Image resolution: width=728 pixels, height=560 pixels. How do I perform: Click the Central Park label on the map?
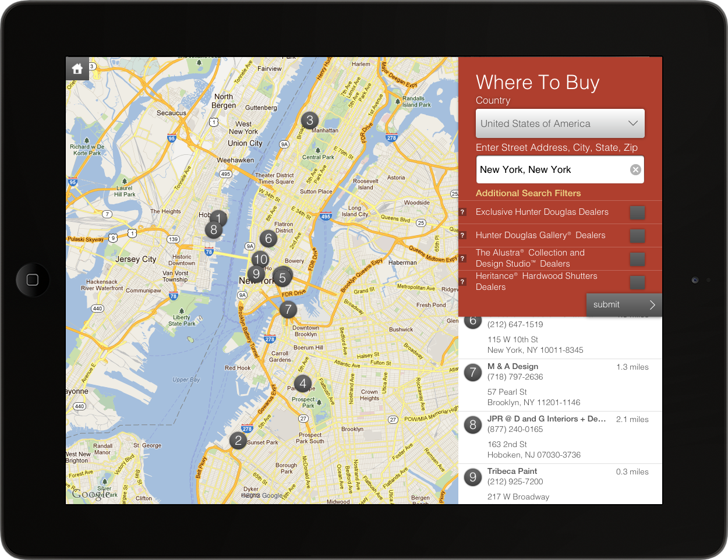(x=318, y=157)
